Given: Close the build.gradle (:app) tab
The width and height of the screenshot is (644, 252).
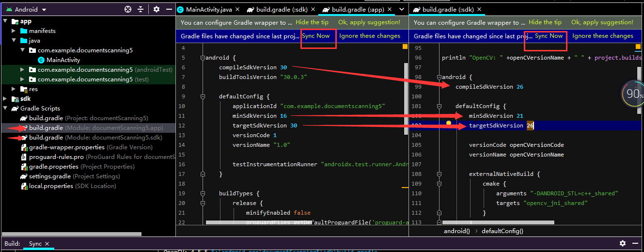Looking at the screenshot, I should (x=391, y=9).
